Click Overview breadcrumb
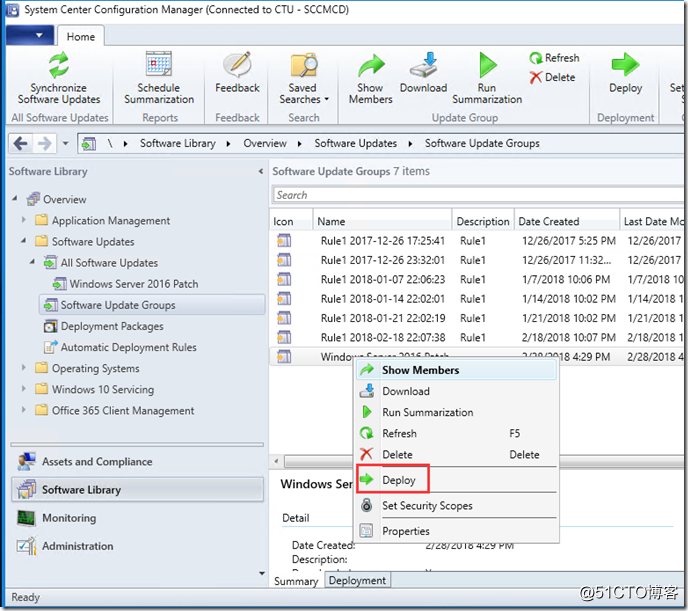The width and height of the screenshot is (688, 611). point(265,143)
